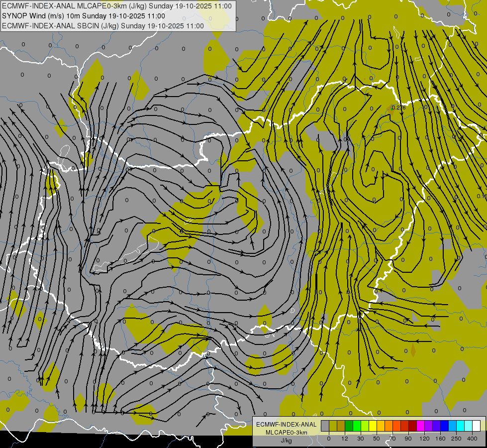
Task: Click the legend tick value 50
Action: point(377,439)
